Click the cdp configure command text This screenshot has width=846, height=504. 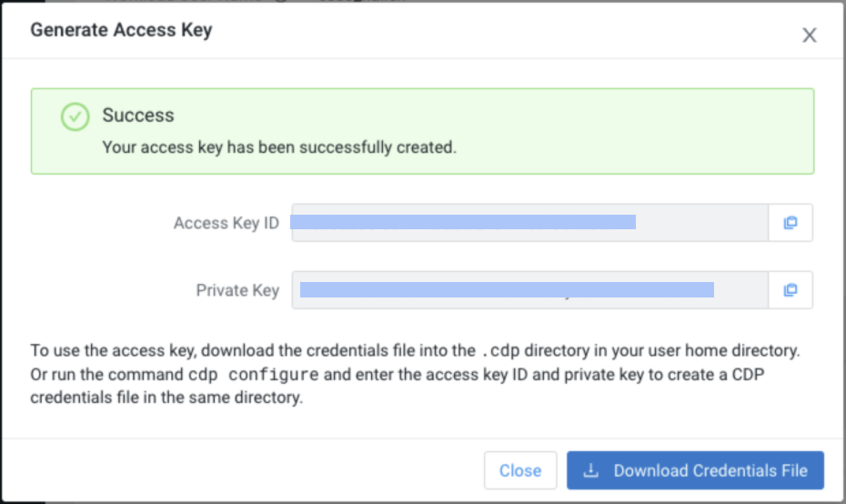[x=253, y=375]
